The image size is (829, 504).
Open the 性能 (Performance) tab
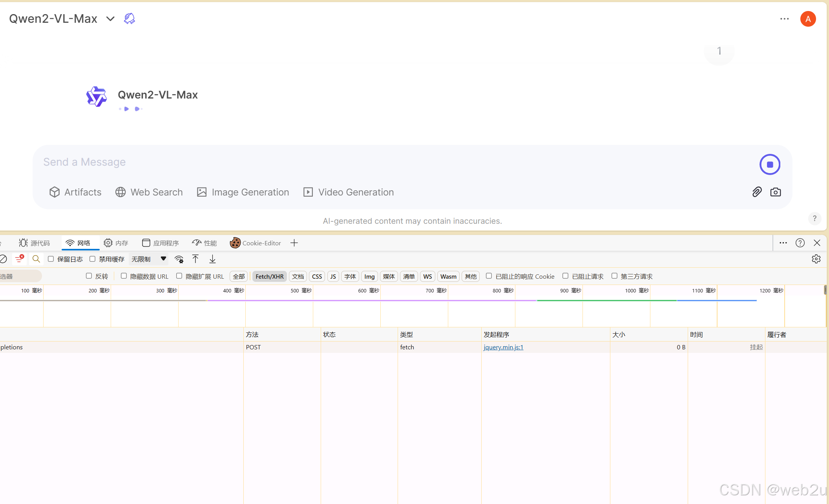click(205, 243)
